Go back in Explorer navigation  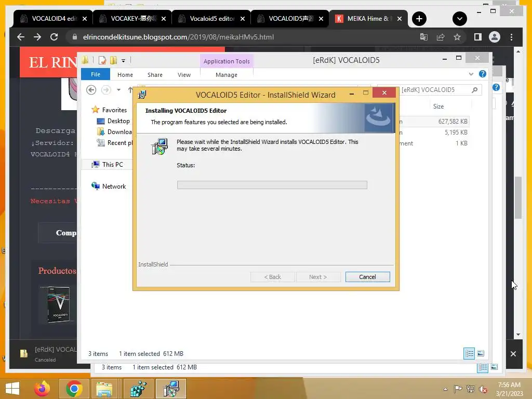point(91,90)
